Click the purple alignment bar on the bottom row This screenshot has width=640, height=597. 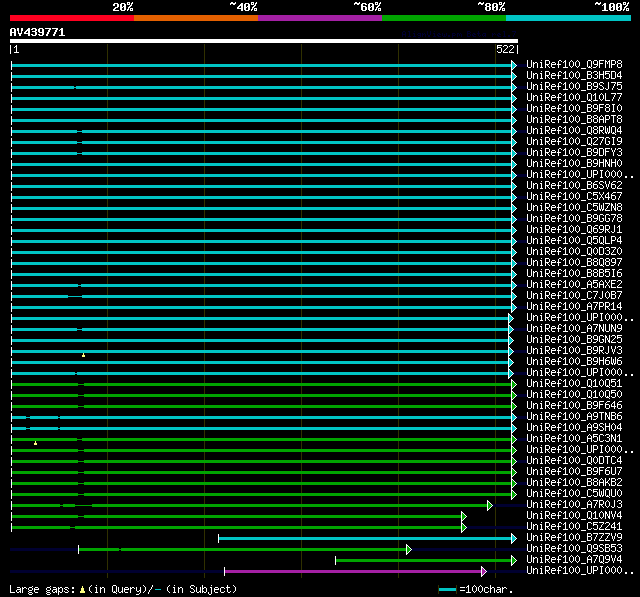352,571
